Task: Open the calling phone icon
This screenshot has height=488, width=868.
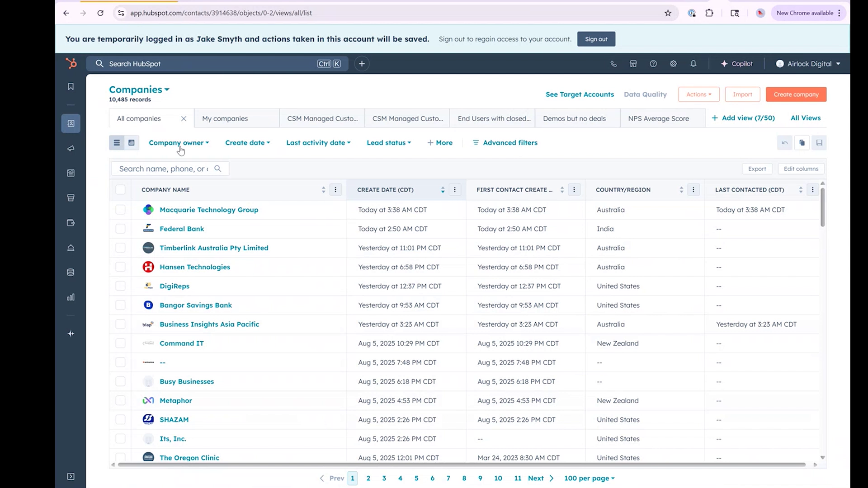Action: tap(613, 64)
